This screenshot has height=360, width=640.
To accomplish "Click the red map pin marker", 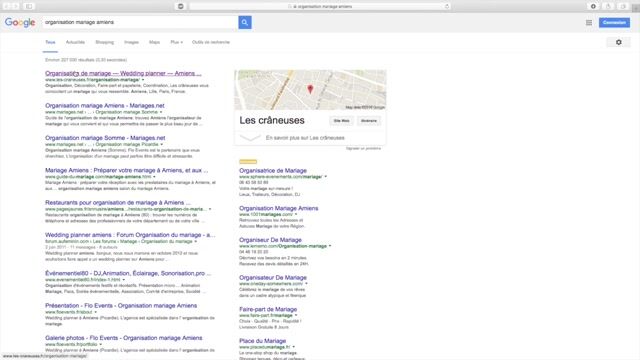I will click(x=310, y=89).
